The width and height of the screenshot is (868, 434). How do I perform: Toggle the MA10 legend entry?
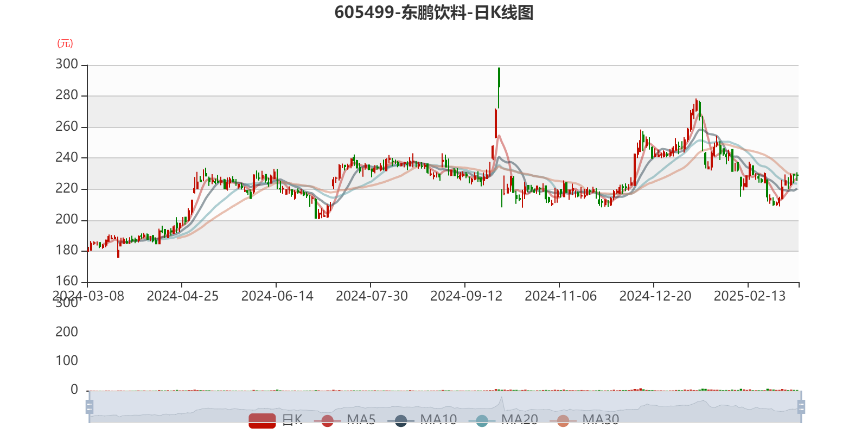(422, 420)
